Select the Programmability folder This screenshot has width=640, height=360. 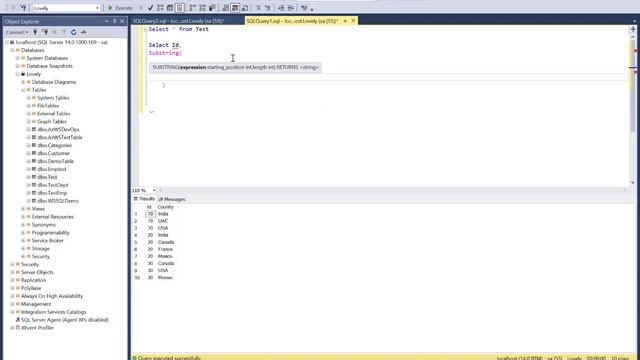(x=51, y=233)
